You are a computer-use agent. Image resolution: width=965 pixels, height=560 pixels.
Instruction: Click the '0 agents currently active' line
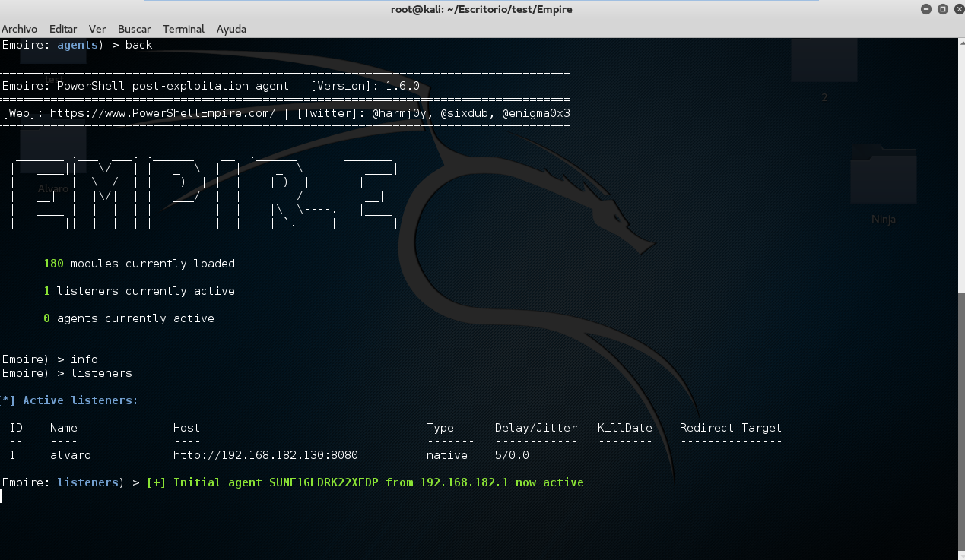(129, 318)
